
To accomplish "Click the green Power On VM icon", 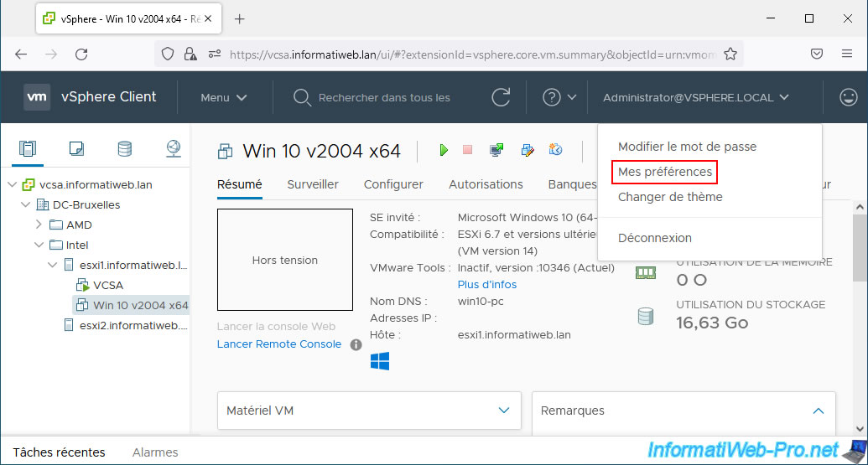I will (444, 150).
